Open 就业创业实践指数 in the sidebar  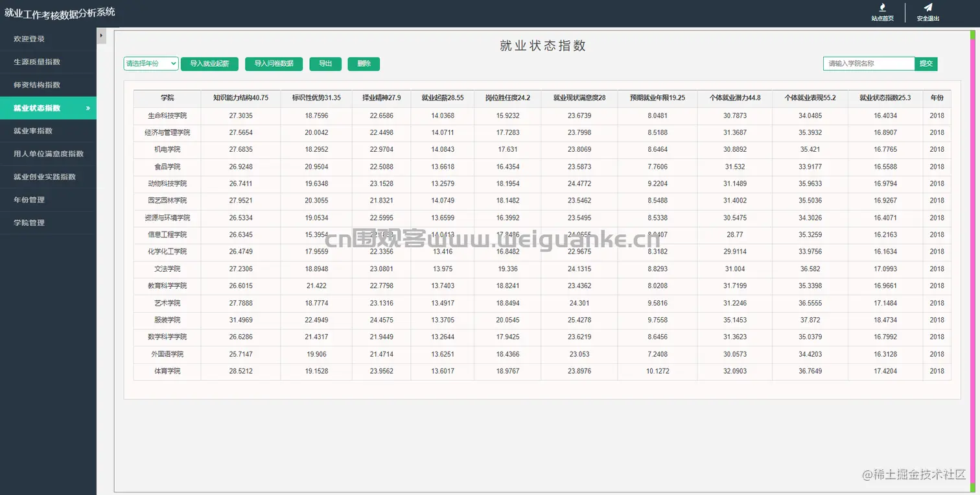[x=48, y=176]
